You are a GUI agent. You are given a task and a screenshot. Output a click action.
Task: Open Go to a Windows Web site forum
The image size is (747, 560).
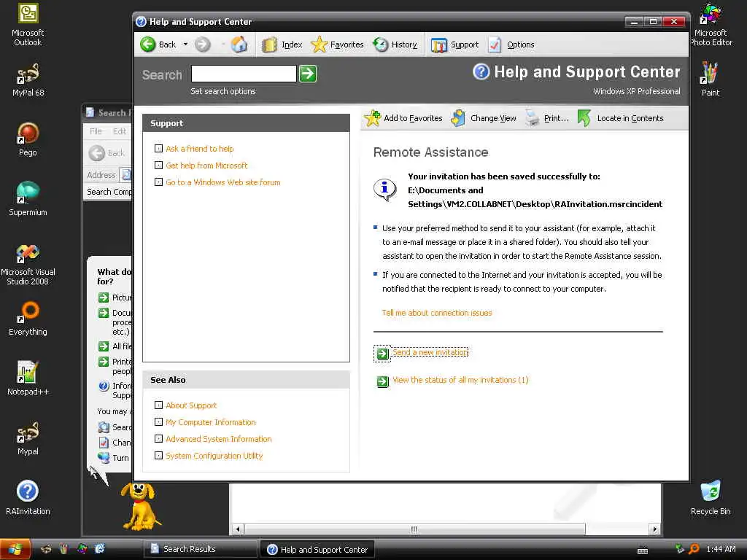click(x=223, y=182)
